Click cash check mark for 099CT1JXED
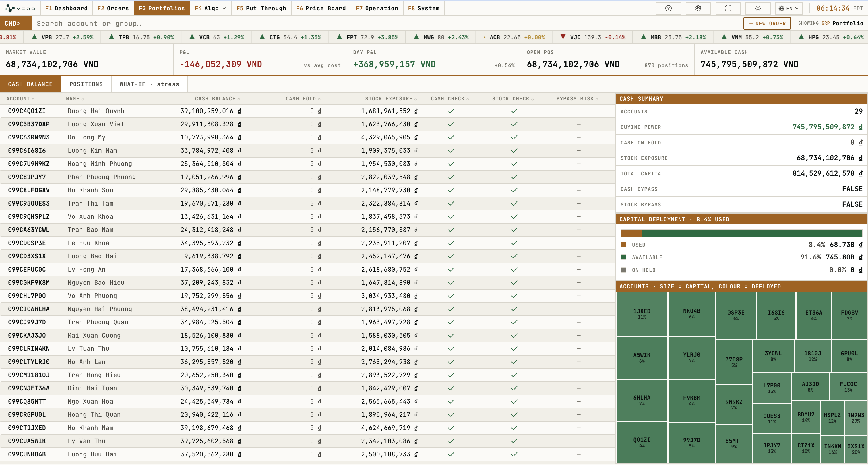The height and width of the screenshot is (465, 868). [451, 428]
